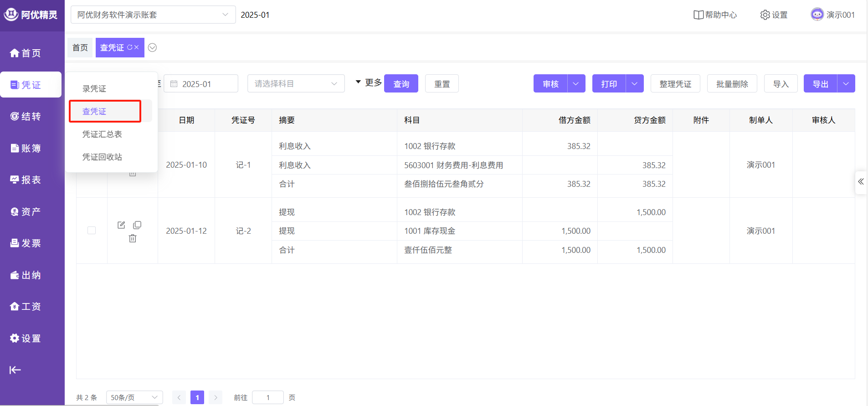This screenshot has height=406, width=868.
Task: Switch to the 首页 tab
Action: (x=80, y=48)
